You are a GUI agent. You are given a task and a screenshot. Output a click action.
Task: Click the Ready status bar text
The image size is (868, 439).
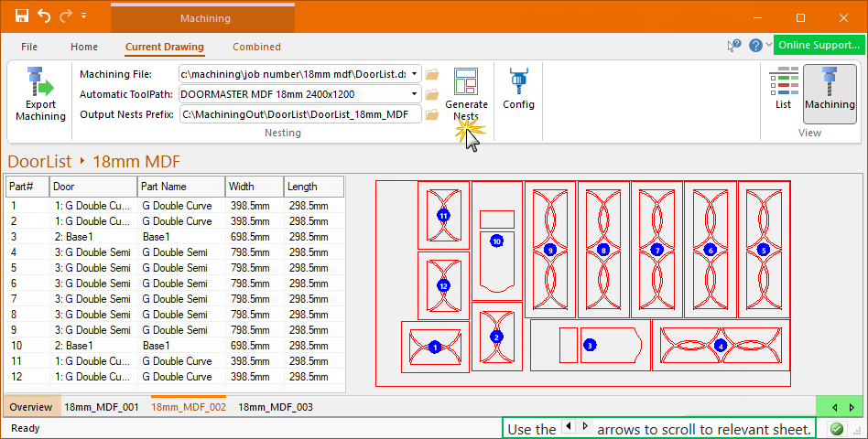pyautogui.click(x=26, y=428)
